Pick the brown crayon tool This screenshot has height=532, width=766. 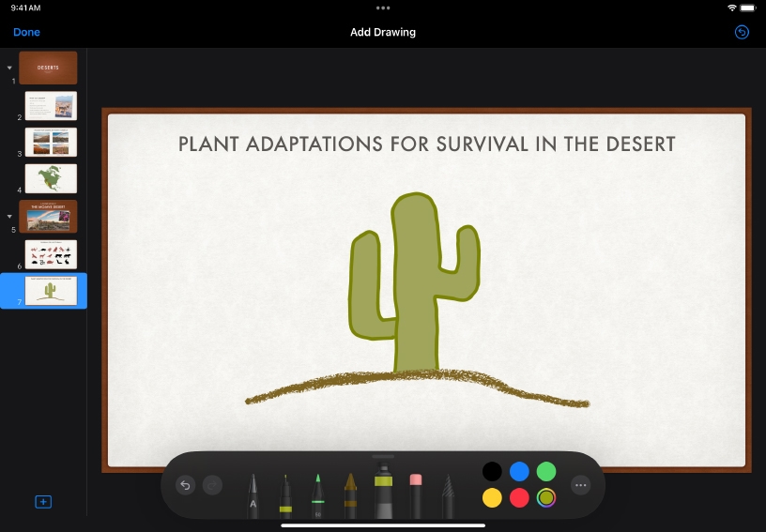(x=350, y=495)
